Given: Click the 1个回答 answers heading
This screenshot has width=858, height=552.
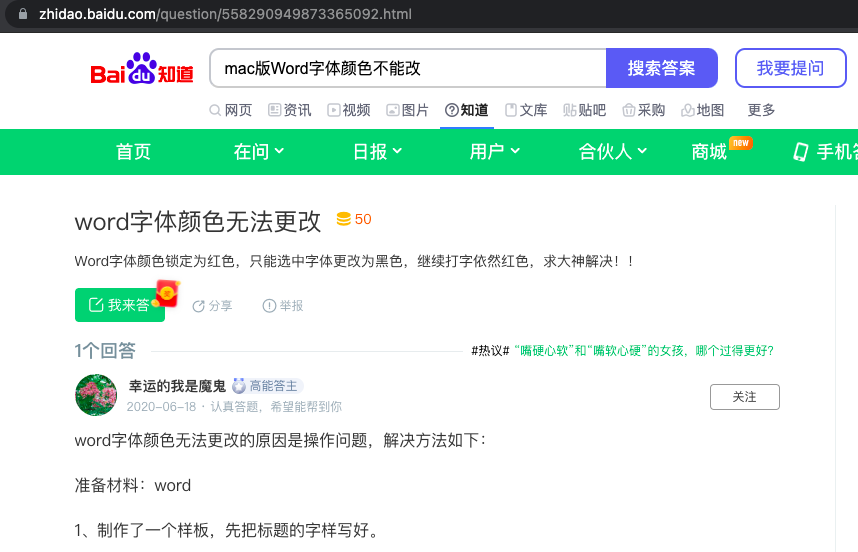Looking at the screenshot, I should point(105,351).
